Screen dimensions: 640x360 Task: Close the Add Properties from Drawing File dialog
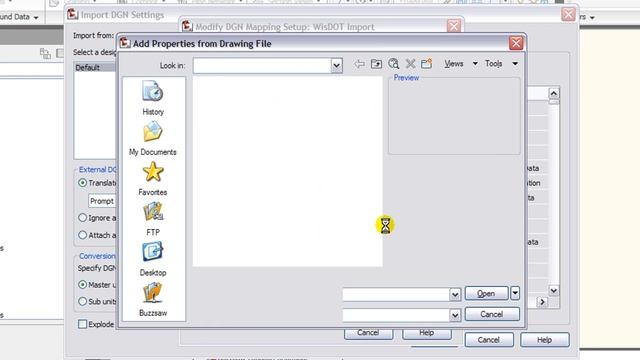516,43
